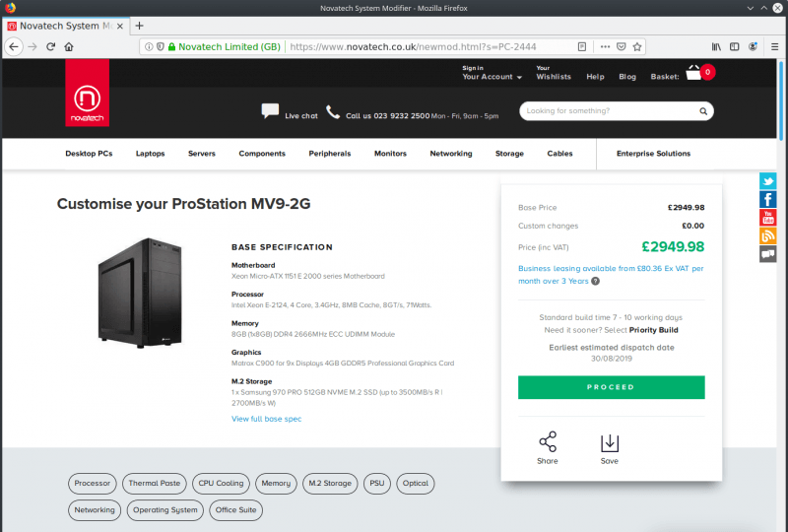This screenshot has height=532, width=788.
Task: Open Enterprise Solutions
Action: 653,154
